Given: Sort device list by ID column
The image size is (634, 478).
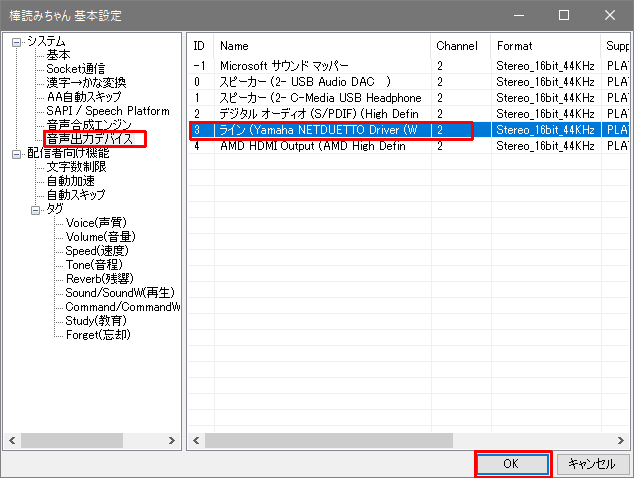Looking at the screenshot, I should (x=201, y=46).
